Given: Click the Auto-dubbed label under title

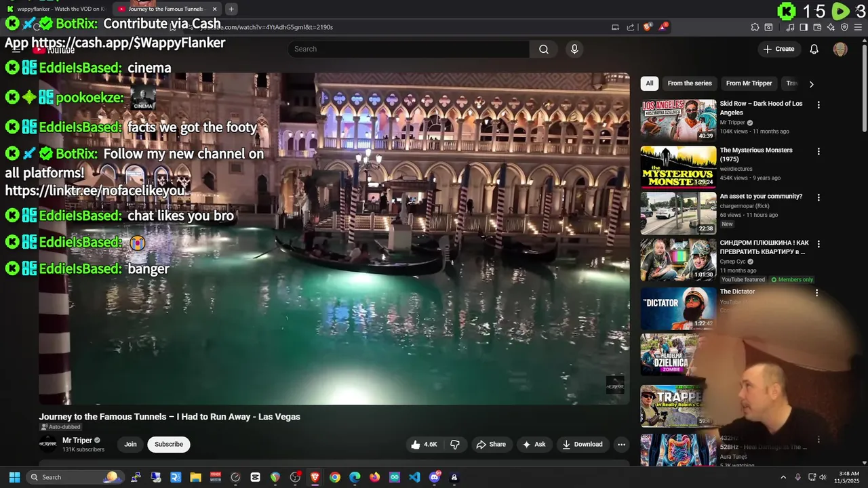Looking at the screenshot, I should [61, 427].
